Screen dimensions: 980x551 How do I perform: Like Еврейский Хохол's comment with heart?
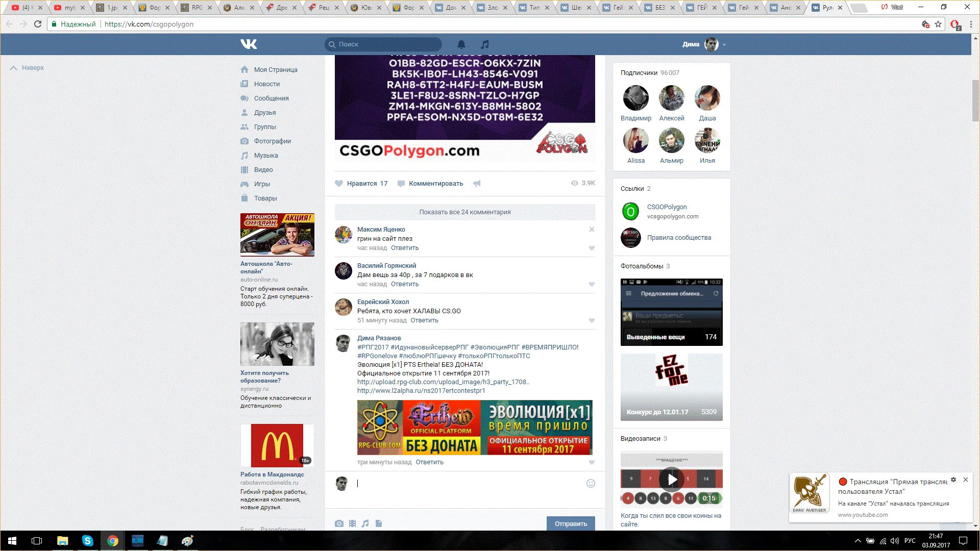592,321
